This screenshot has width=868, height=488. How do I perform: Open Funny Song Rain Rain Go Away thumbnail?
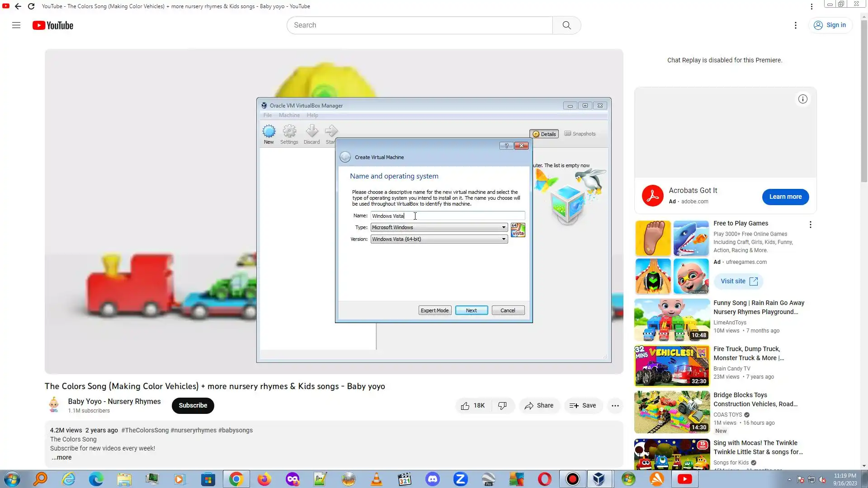pos(672,320)
